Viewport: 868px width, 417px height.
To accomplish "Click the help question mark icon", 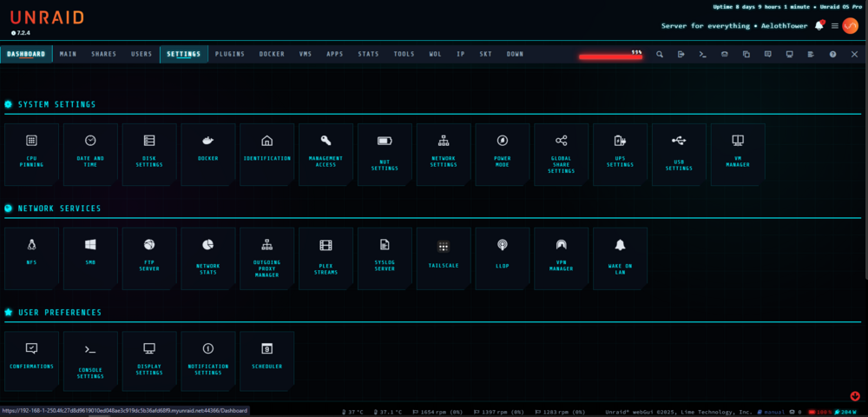I will point(832,54).
